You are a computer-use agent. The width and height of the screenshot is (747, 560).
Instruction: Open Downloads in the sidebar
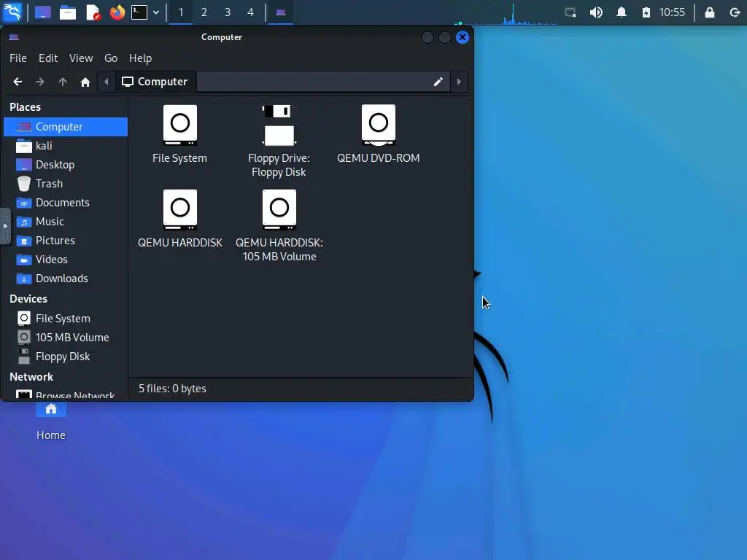[66, 279]
